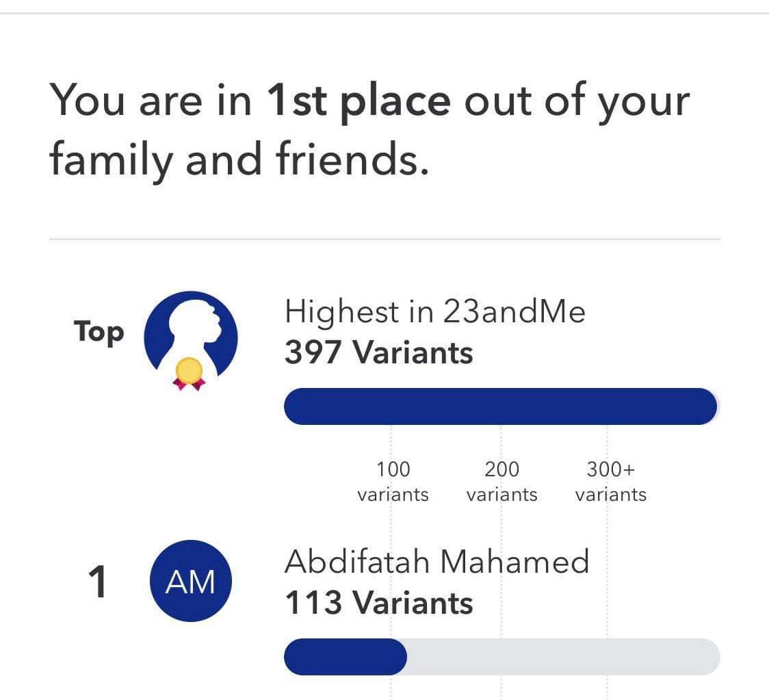The width and height of the screenshot is (769, 700).
Task: Select the 300+ variants axis label
Action: pos(610,482)
